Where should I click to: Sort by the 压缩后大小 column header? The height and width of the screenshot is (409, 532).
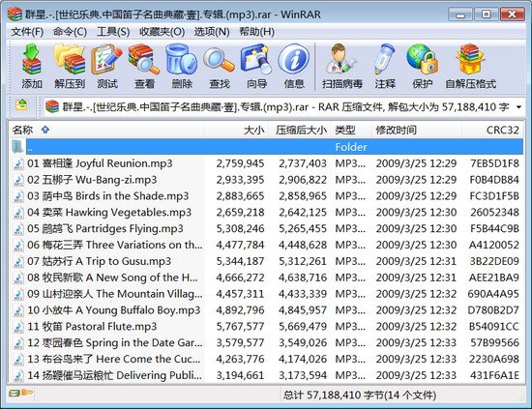(x=300, y=130)
